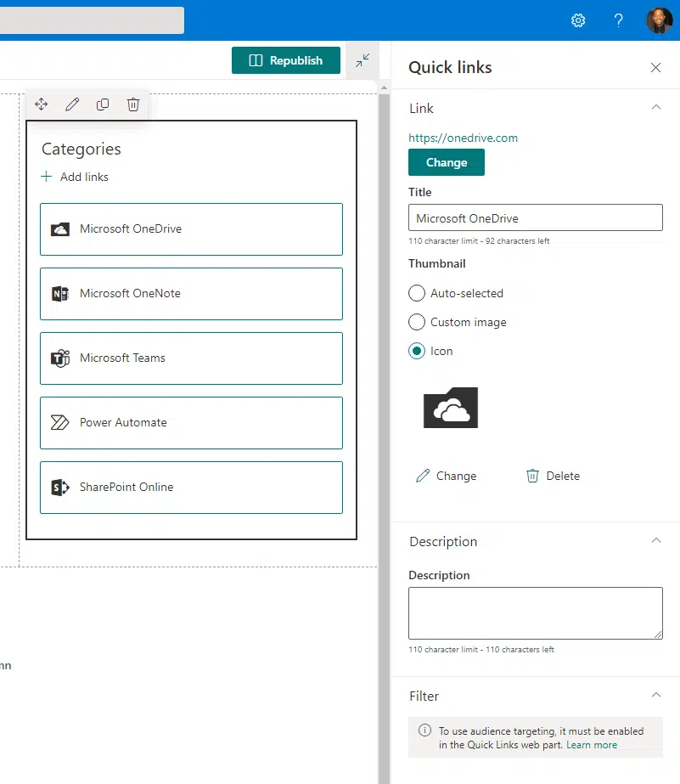Screen dimensions: 680x784
Task: Click the Edit web part pencil icon
Action: pyautogui.click(x=72, y=104)
